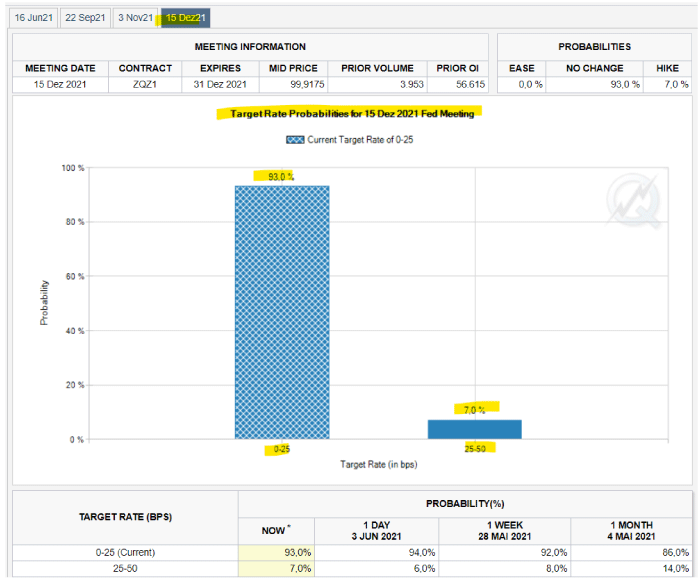Select the highlighted 15 Dez21 tab
Screen dimensions: 698x581
[185, 18]
